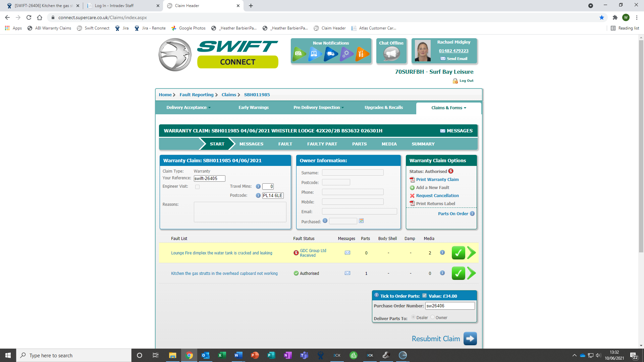Click green tick for Kitchen gas struts fault
This screenshot has height=362, width=644.
pos(458,274)
